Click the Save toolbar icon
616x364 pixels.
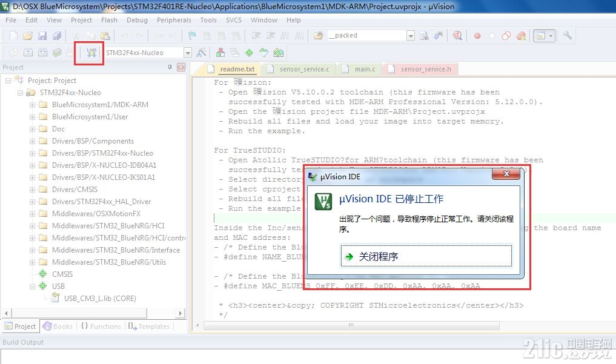click(x=42, y=36)
